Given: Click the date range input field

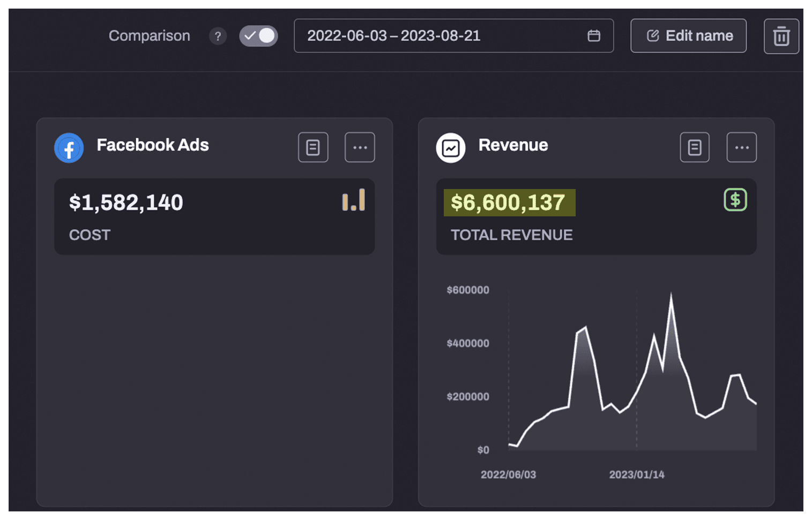Looking at the screenshot, I should 439,36.
